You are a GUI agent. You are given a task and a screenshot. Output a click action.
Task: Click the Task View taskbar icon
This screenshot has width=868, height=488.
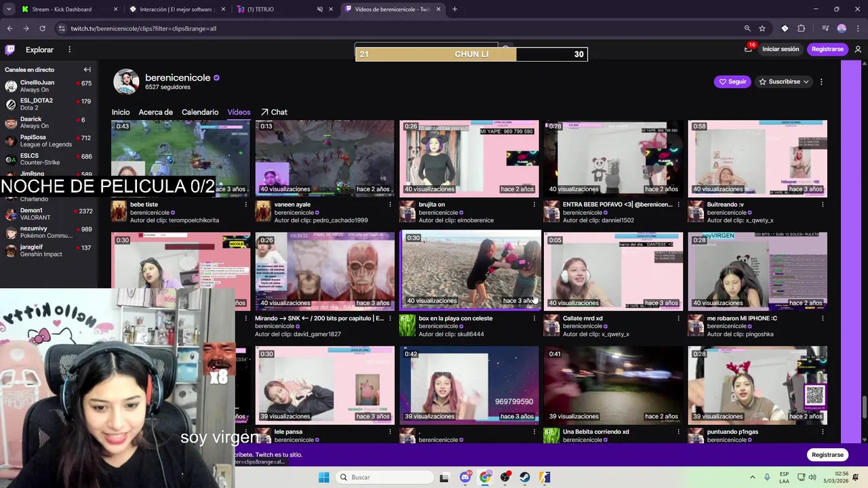444,477
